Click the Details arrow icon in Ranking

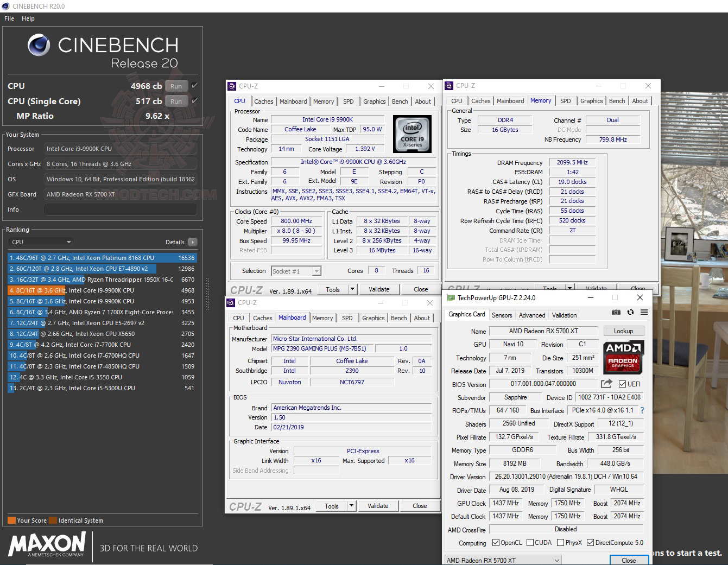[x=193, y=242]
